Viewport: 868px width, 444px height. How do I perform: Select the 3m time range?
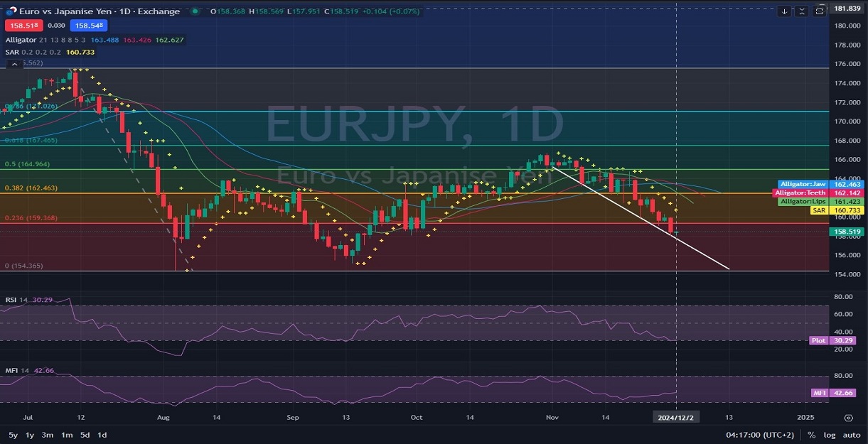[48, 435]
